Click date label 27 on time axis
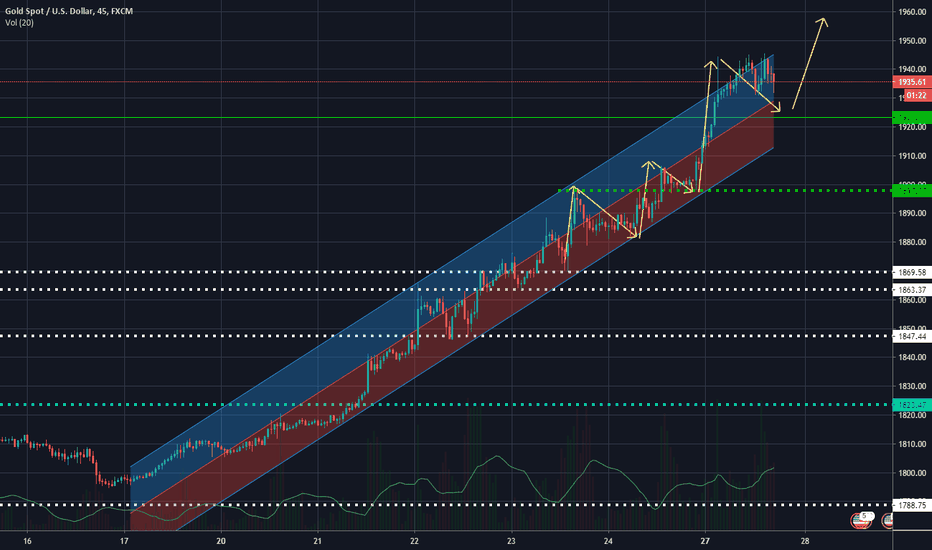This screenshot has width=932, height=550. point(705,541)
